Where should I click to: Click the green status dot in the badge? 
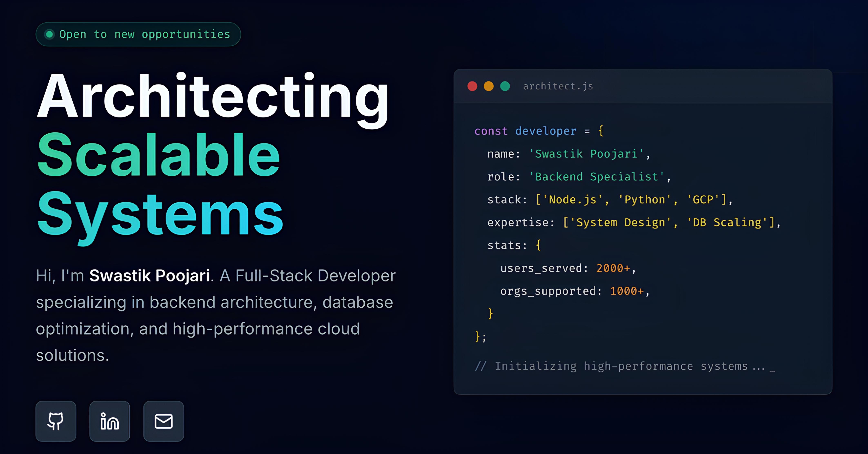[x=50, y=34]
